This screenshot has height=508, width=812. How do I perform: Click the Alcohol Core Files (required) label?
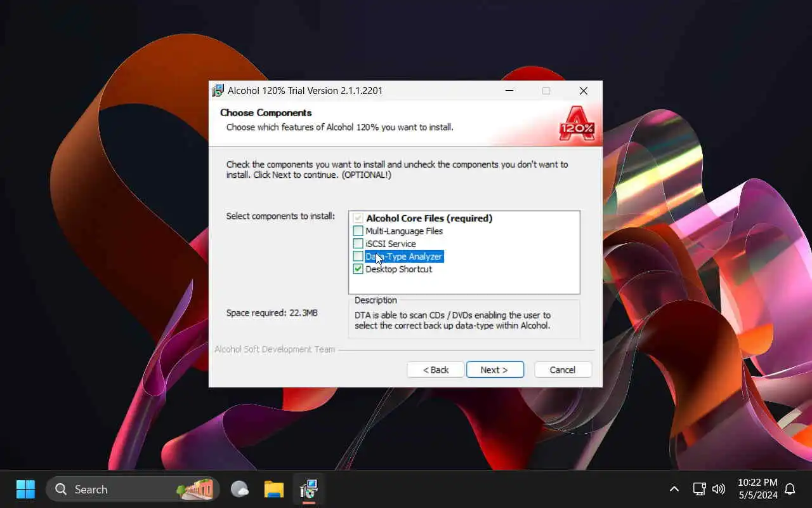tap(429, 218)
